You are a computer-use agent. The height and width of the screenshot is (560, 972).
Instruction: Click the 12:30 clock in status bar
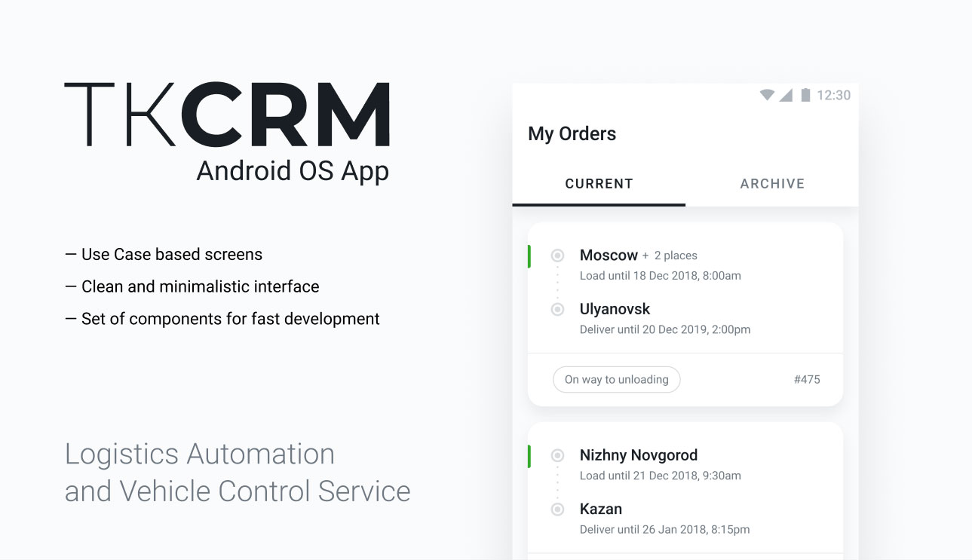[833, 95]
